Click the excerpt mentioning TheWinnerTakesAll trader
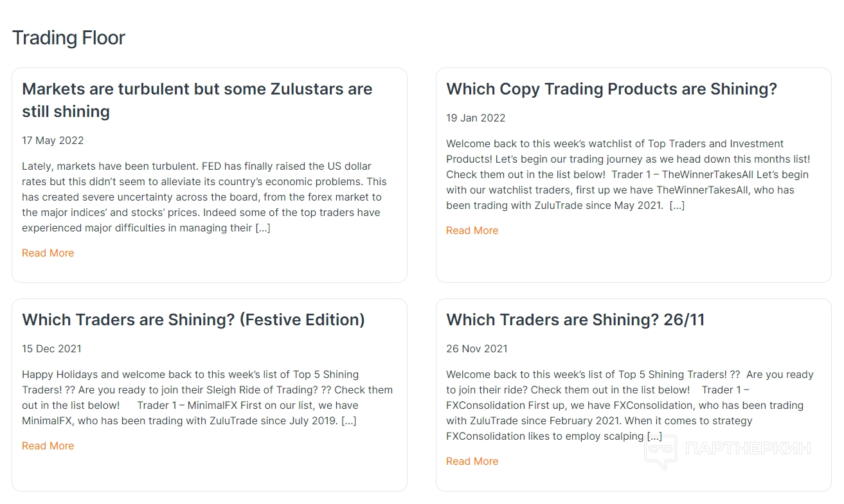The width and height of the screenshot is (844, 504). tap(627, 174)
